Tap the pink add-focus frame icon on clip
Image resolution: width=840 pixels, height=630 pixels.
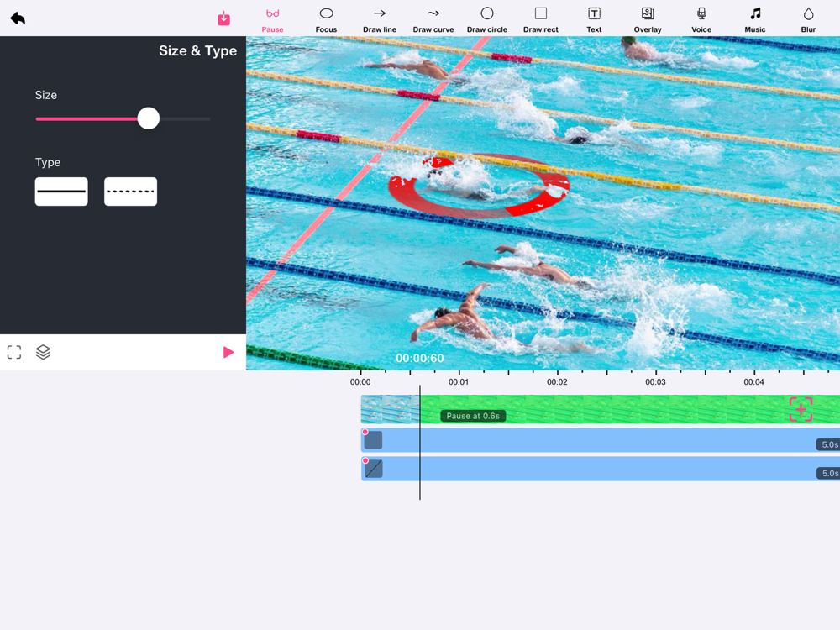801,409
